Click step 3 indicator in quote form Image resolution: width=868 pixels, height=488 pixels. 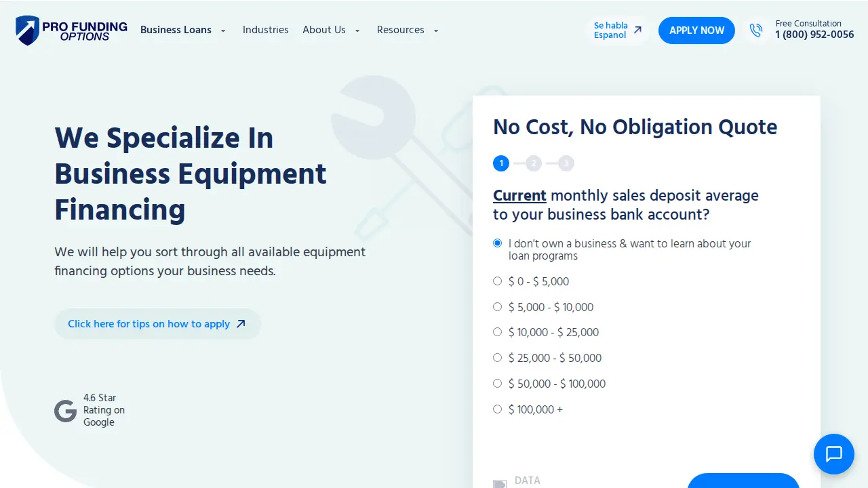[x=566, y=163]
